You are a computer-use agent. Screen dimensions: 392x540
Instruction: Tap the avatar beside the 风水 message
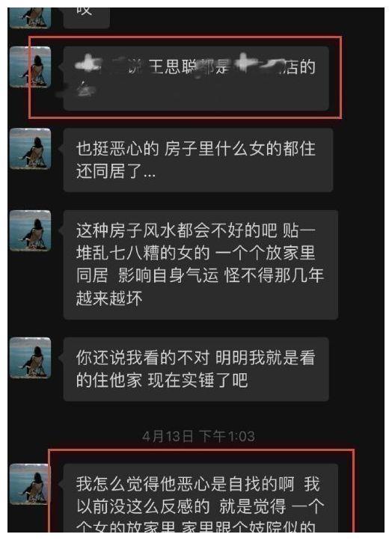click(31, 230)
